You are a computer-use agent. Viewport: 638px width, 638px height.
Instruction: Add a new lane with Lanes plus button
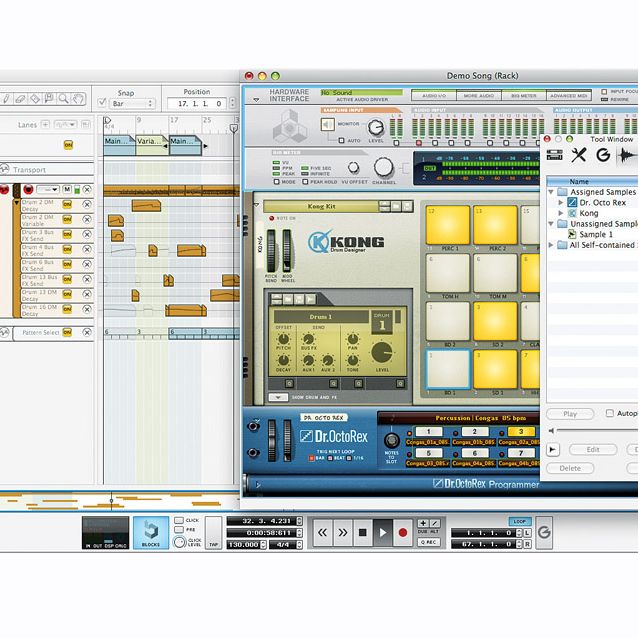(x=45, y=125)
